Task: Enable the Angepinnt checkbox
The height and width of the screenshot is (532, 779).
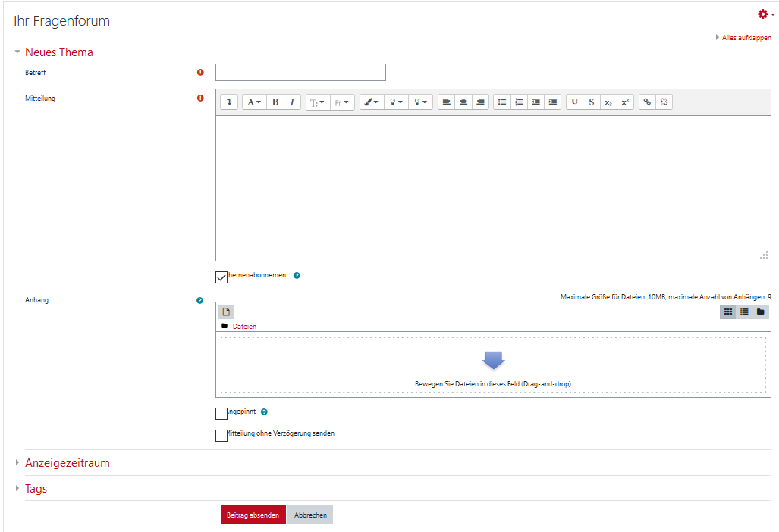Action: (221, 413)
